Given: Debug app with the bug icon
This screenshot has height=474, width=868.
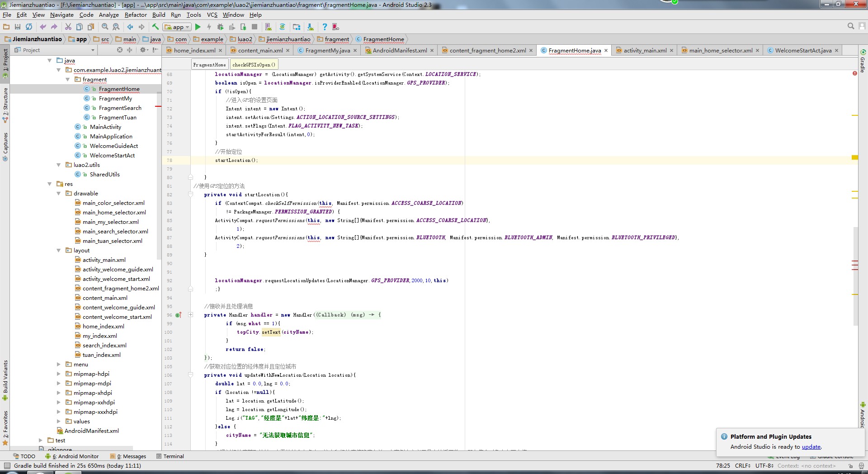Looking at the screenshot, I should (220, 27).
